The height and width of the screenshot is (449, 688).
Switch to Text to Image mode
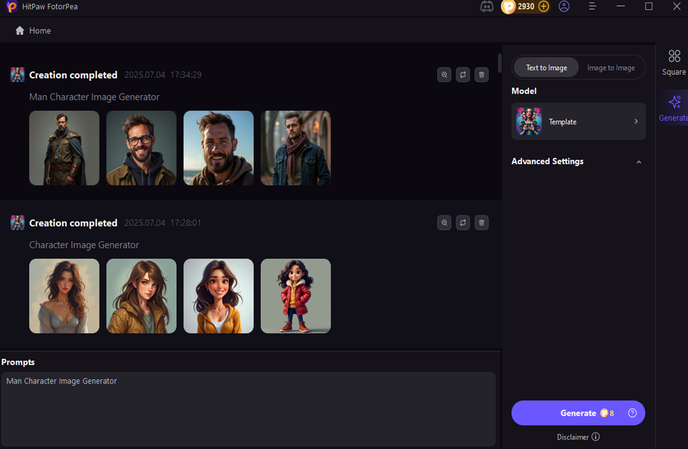[546, 68]
